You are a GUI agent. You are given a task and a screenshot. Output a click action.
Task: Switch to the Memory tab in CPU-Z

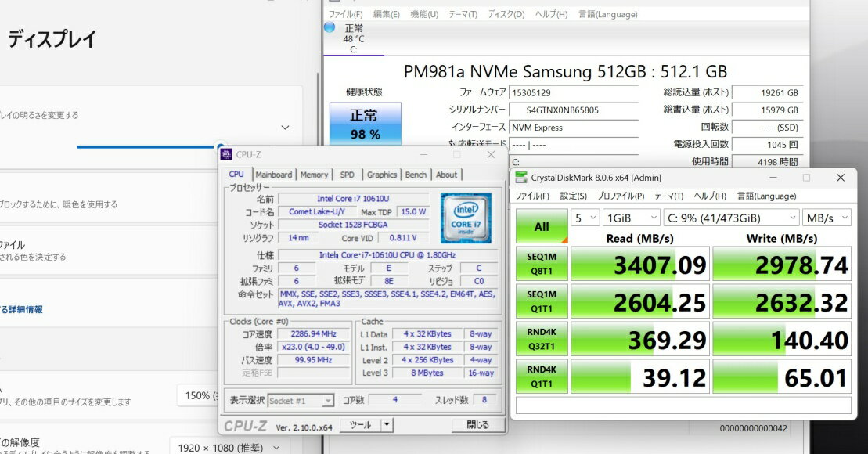[314, 175]
